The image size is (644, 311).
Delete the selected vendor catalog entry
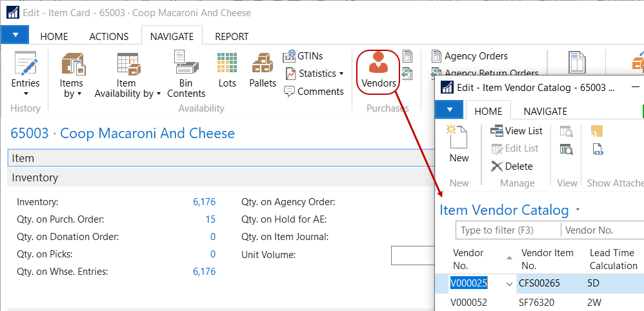point(512,166)
